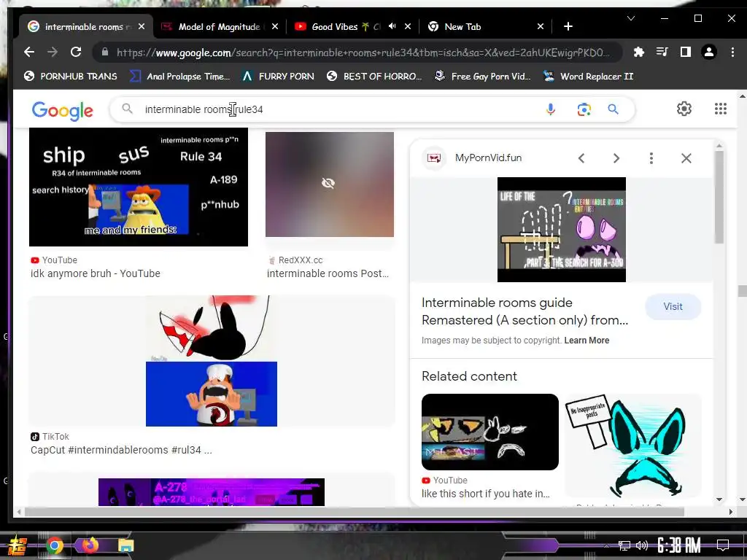Image resolution: width=747 pixels, height=560 pixels.
Task: Open the BEST OF HORRO... bookmark
Action: coord(374,76)
